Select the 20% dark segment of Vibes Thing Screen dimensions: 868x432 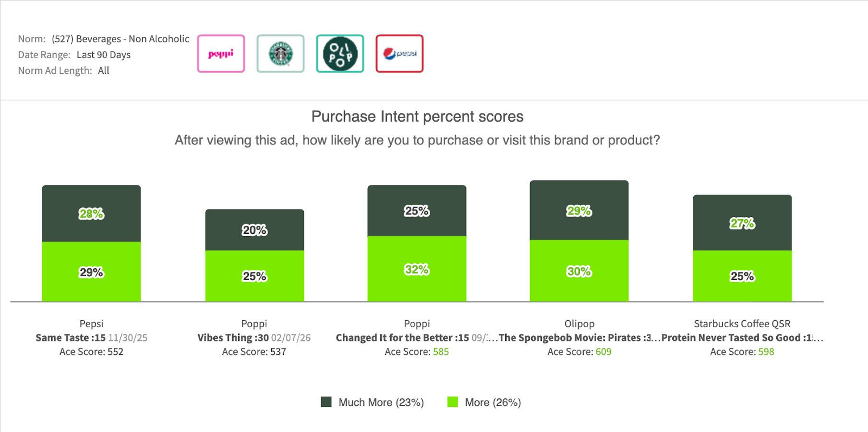coord(254,230)
